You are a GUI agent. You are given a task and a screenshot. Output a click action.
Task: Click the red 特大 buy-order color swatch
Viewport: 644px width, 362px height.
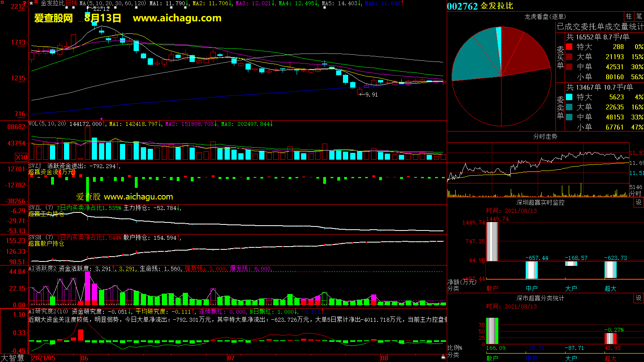pyautogui.click(x=569, y=47)
